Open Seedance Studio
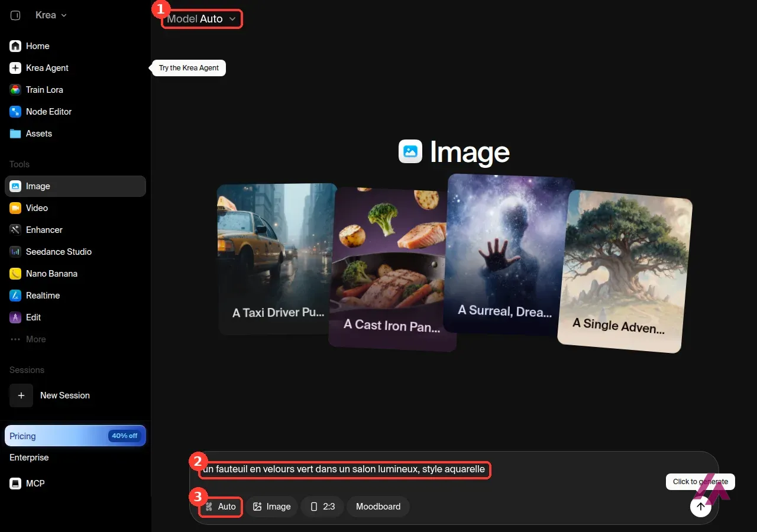Image resolution: width=757 pixels, height=532 pixels. (75, 252)
